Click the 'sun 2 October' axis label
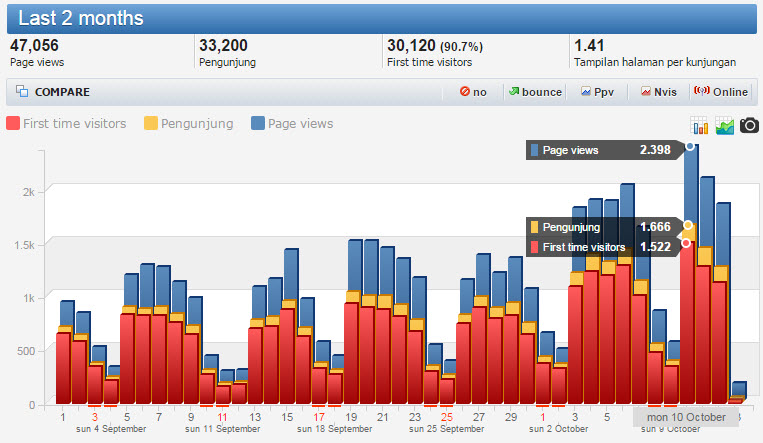The image size is (763, 443). point(558,429)
